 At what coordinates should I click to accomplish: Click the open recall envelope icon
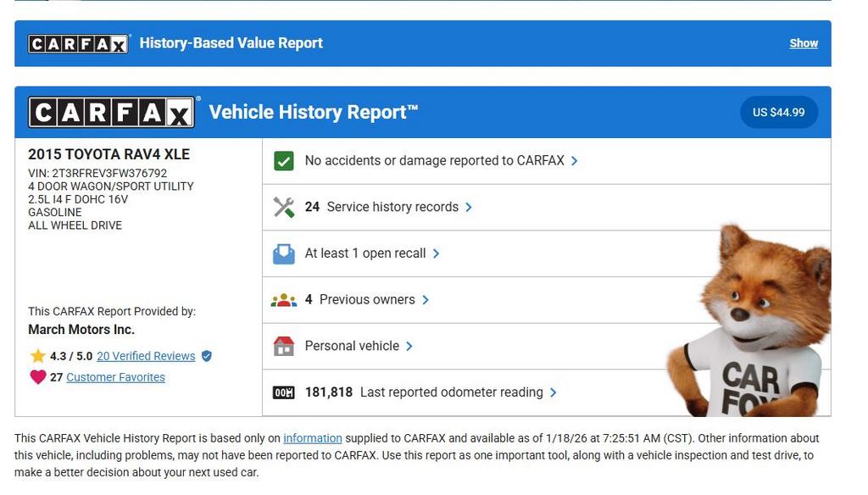pos(284,253)
